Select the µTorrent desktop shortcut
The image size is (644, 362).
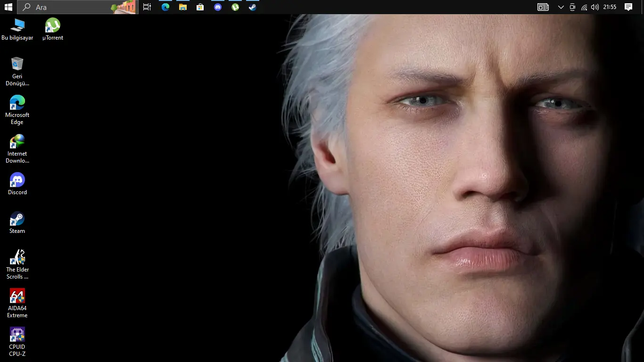tap(53, 30)
